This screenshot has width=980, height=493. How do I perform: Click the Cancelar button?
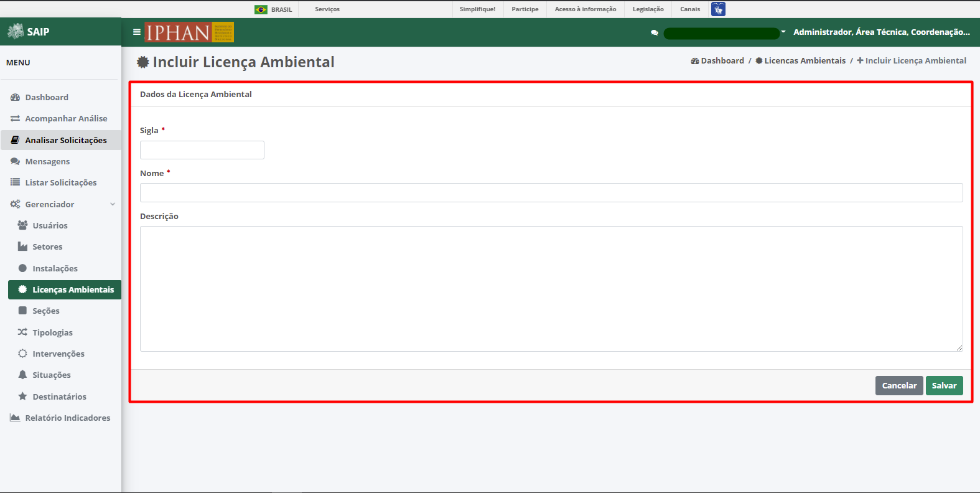click(899, 385)
